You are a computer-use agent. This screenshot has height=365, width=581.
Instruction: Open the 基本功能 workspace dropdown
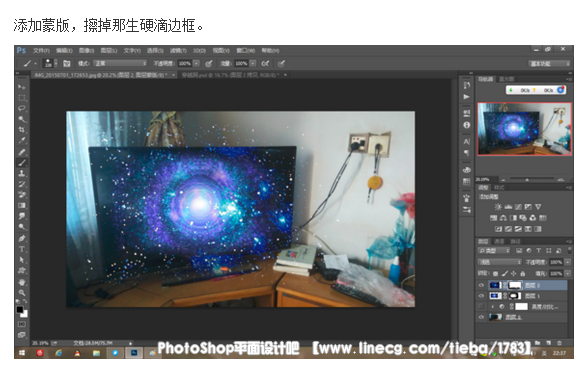tap(549, 64)
